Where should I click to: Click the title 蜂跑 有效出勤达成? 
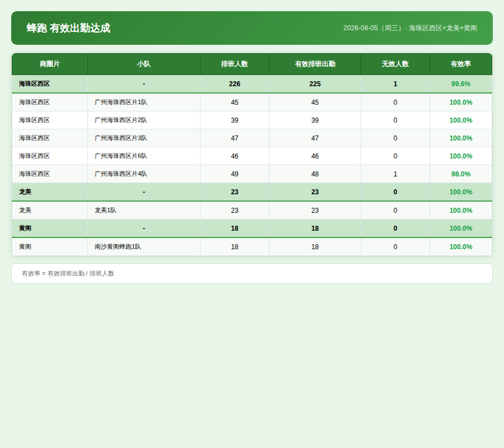pyautogui.click(x=68, y=28)
